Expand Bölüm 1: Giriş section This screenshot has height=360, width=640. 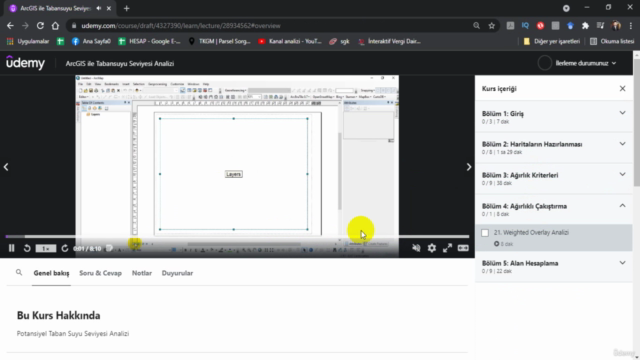click(553, 117)
